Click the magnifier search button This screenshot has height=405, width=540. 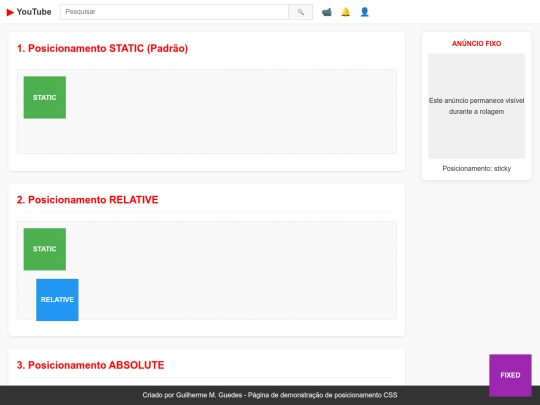click(301, 12)
